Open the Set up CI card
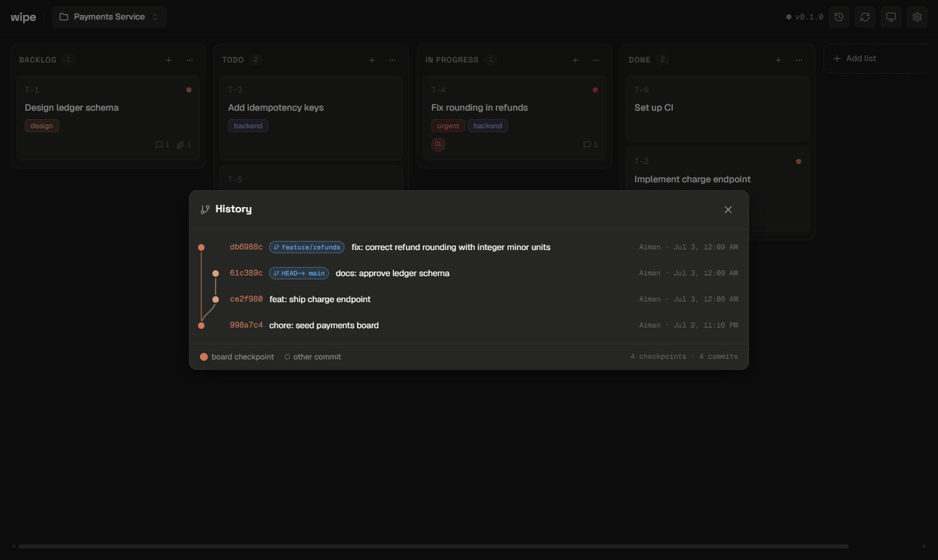Image resolution: width=938 pixels, height=560 pixels. pos(718,109)
